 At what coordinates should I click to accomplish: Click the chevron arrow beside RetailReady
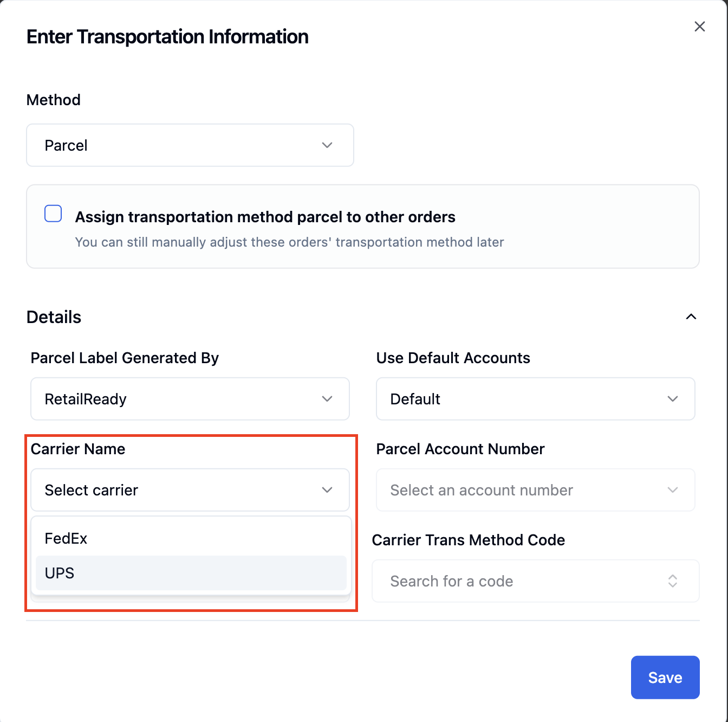click(x=327, y=399)
